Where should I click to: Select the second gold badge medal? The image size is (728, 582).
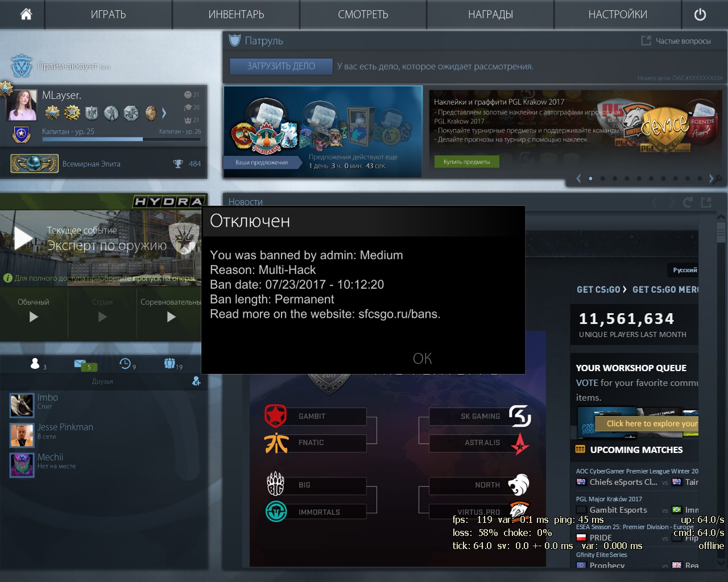72,113
